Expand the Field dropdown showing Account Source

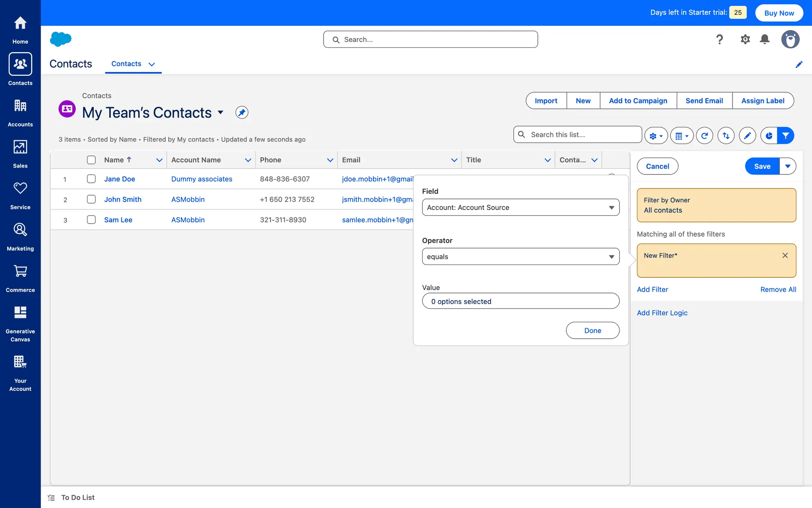520,207
